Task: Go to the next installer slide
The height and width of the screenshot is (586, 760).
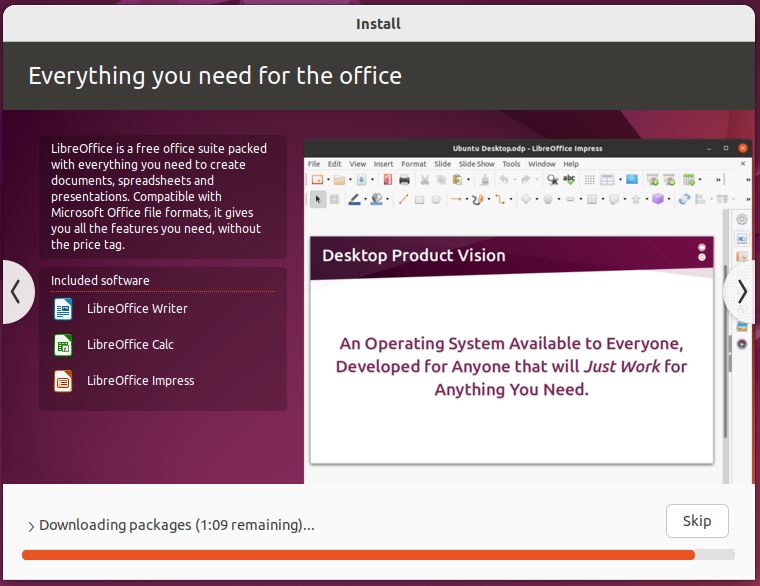Action: click(742, 292)
